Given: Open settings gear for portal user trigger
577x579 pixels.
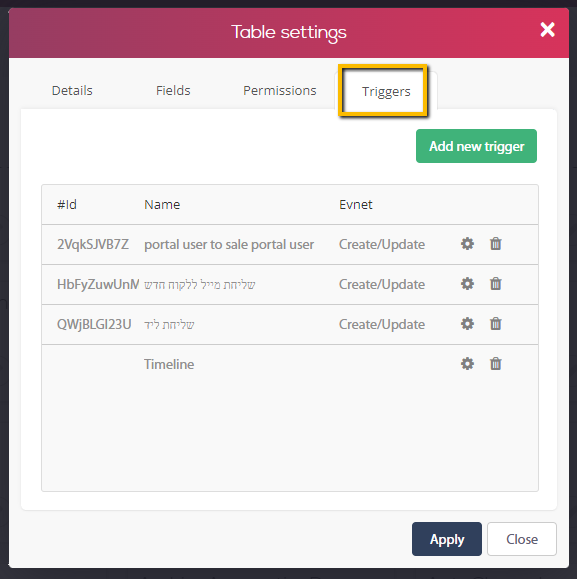Looking at the screenshot, I should (x=467, y=244).
